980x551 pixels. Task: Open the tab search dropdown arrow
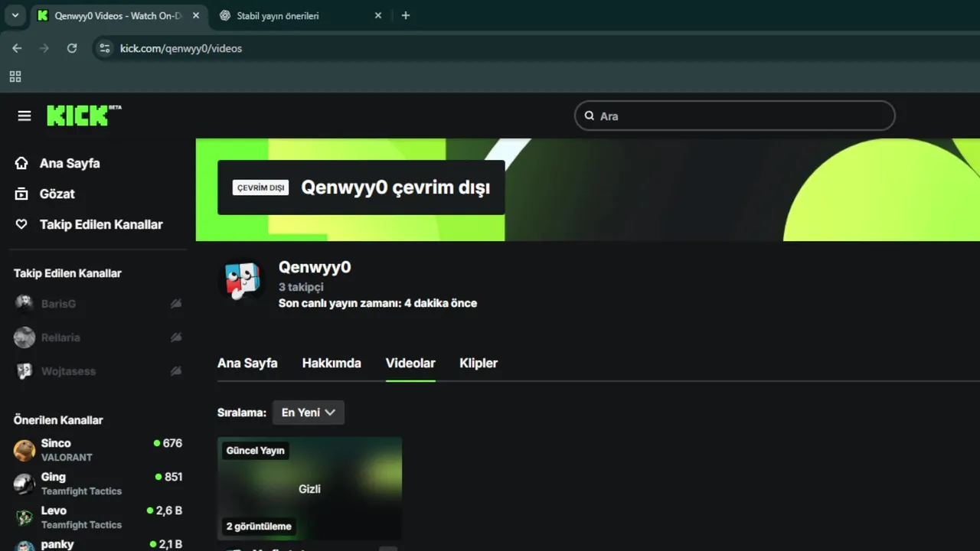point(15,15)
